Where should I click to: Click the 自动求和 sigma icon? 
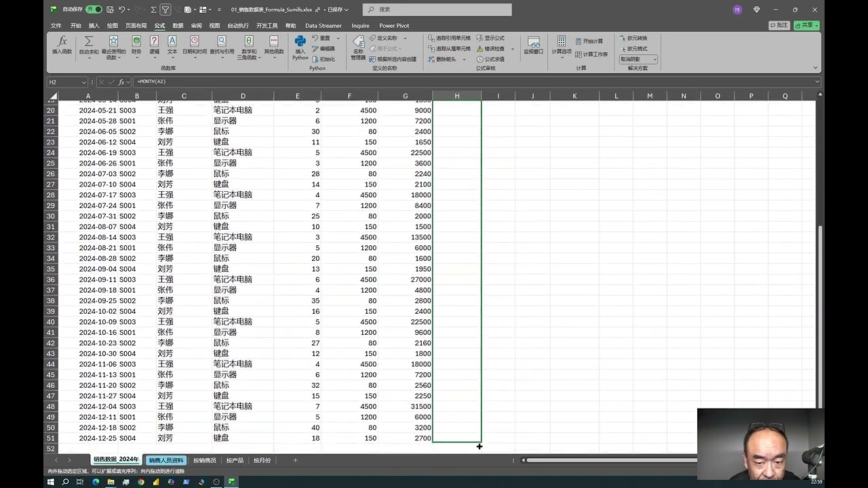[89, 41]
